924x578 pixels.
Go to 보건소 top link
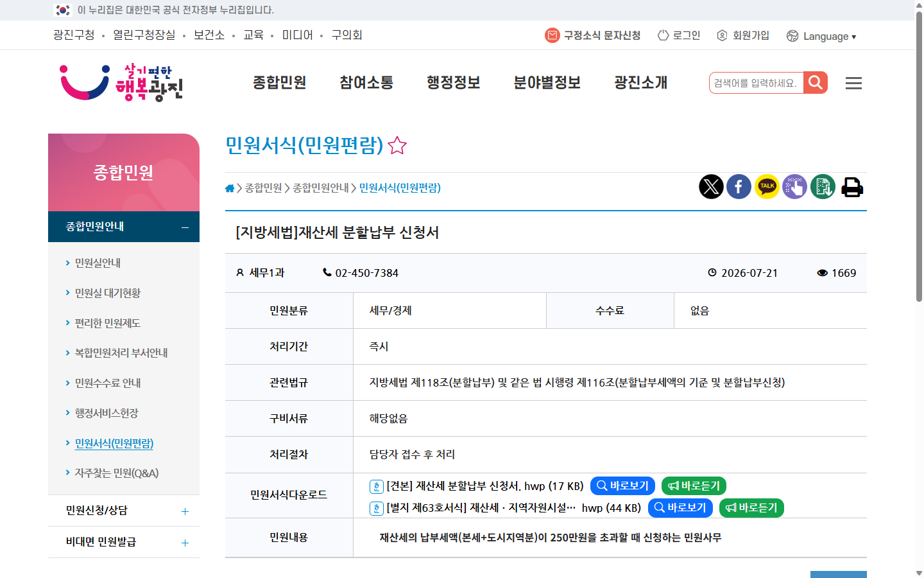(x=209, y=35)
